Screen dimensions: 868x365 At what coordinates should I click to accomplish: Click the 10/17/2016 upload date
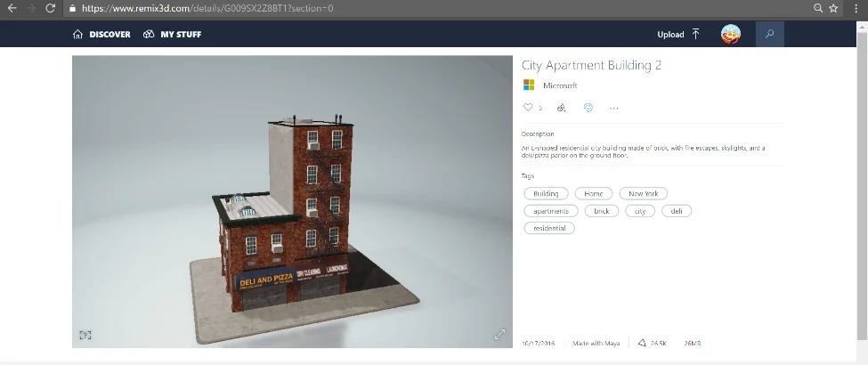coord(538,344)
